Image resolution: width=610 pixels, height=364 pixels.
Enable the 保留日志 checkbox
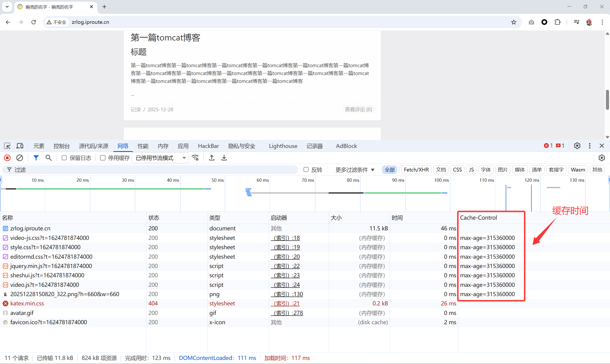[64, 158]
